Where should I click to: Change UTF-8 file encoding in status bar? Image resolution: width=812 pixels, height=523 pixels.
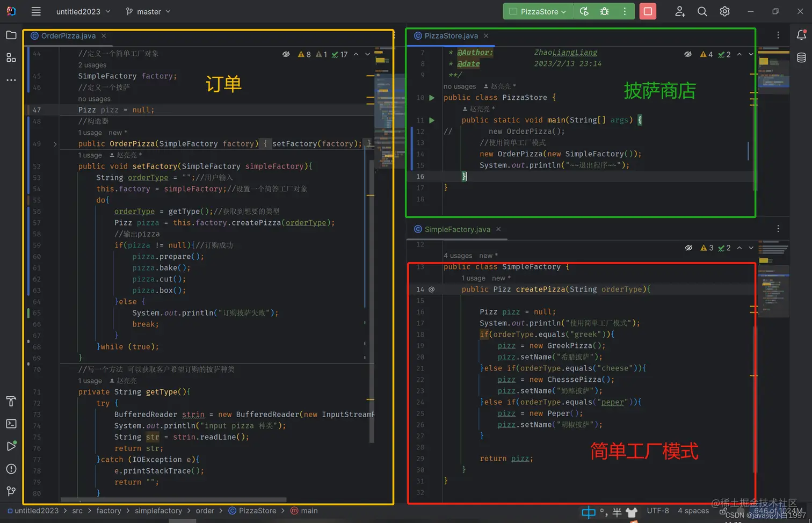[658, 511]
